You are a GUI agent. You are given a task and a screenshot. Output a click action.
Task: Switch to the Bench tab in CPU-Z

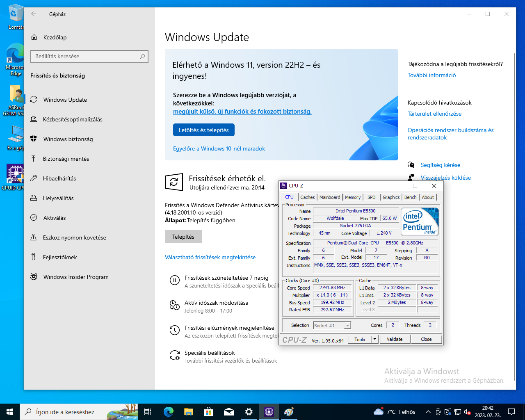[x=411, y=197]
